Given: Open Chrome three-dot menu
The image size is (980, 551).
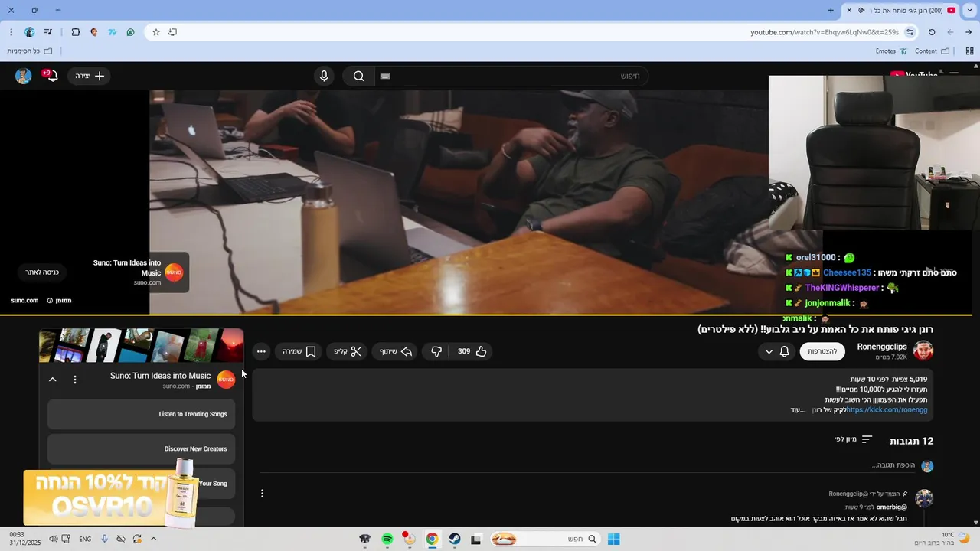Looking at the screenshot, I should [x=11, y=32].
